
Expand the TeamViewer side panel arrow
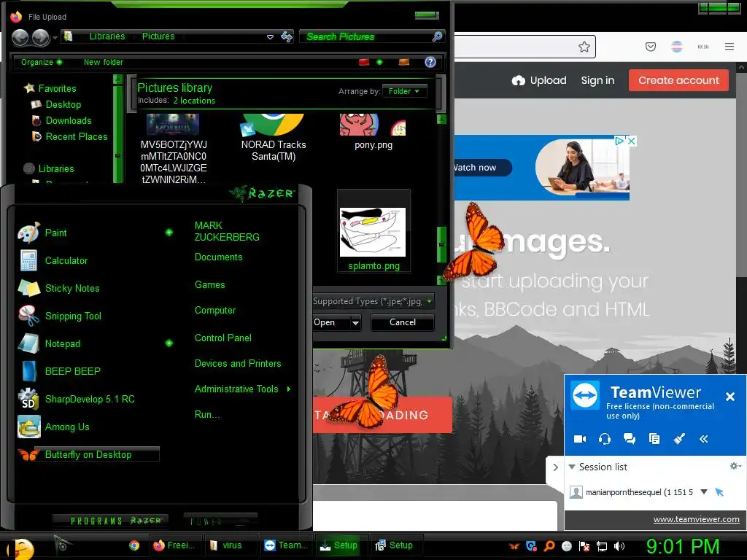(555, 467)
